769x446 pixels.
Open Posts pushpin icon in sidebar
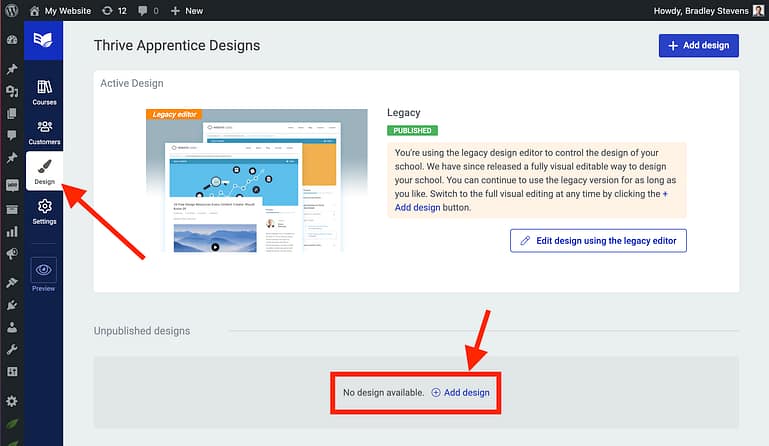pos(12,69)
